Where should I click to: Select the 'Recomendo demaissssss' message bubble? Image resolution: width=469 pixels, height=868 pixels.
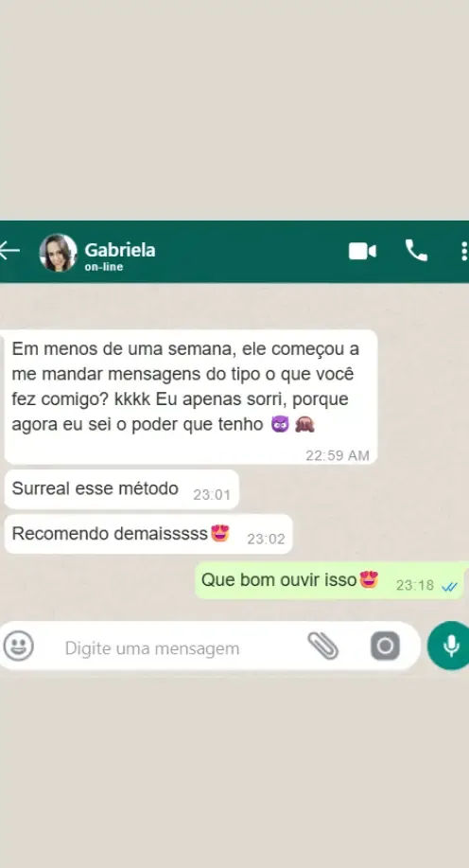click(148, 534)
